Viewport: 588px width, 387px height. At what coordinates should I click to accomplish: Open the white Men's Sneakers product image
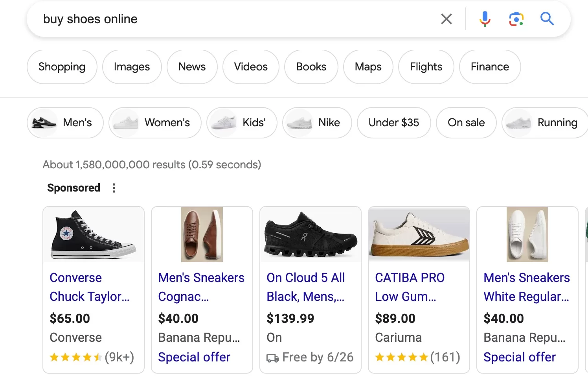click(x=527, y=234)
